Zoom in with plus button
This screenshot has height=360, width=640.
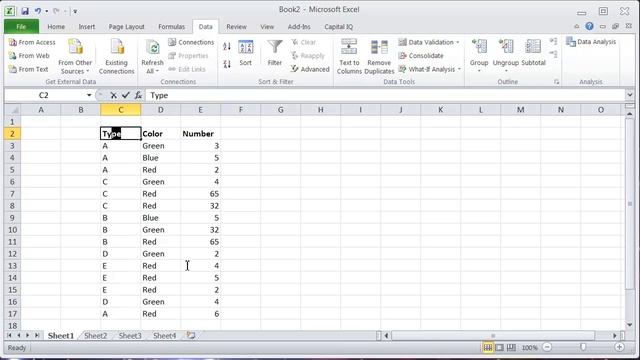(619, 347)
